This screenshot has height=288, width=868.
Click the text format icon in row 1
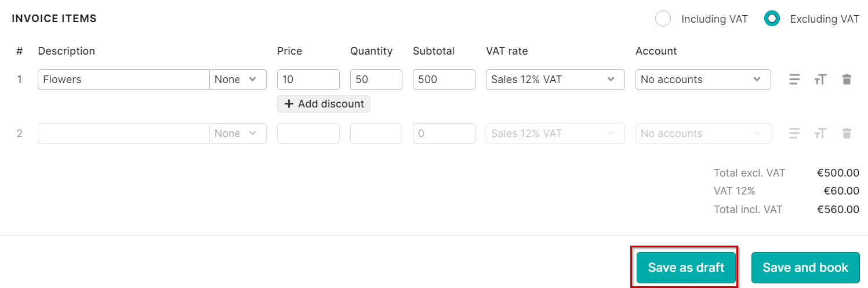[820, 80]
